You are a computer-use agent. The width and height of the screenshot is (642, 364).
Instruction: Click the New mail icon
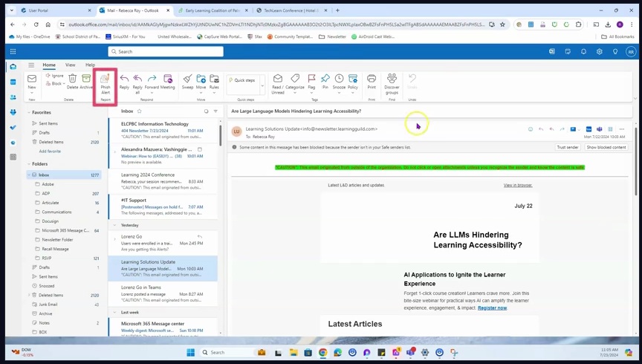point(31,78)
